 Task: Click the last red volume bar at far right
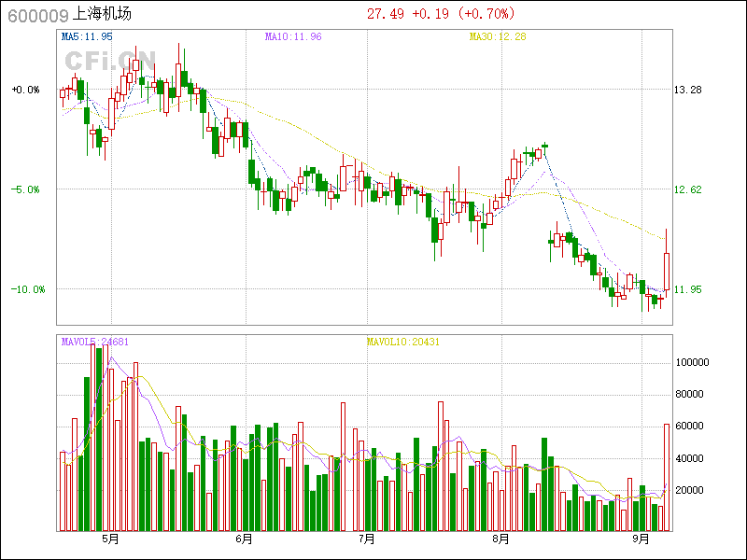click(x=667, y=477)
